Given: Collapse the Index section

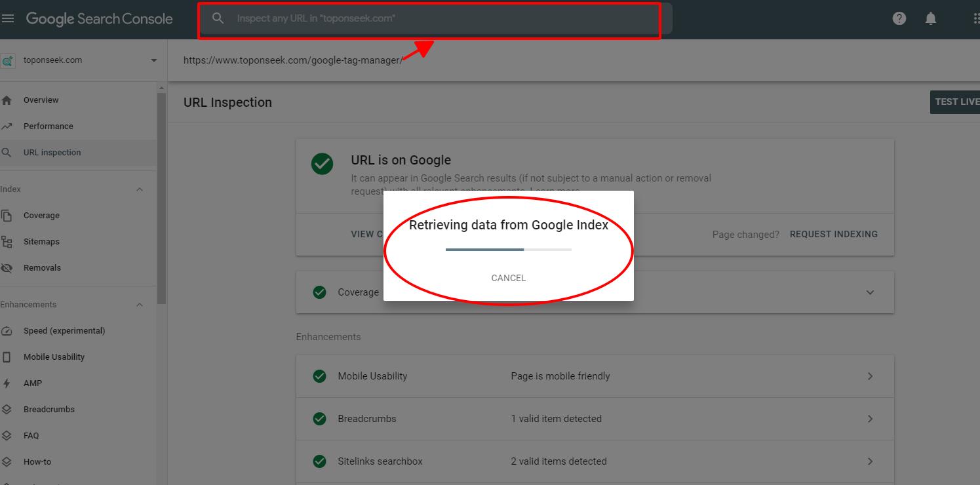Looking at the screenshot, I should [140, 189].
